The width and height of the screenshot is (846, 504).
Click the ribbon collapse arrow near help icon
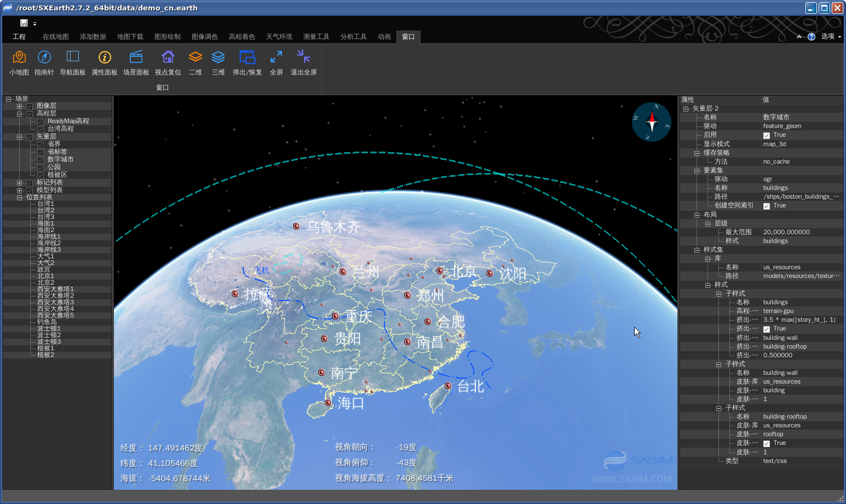799,37
